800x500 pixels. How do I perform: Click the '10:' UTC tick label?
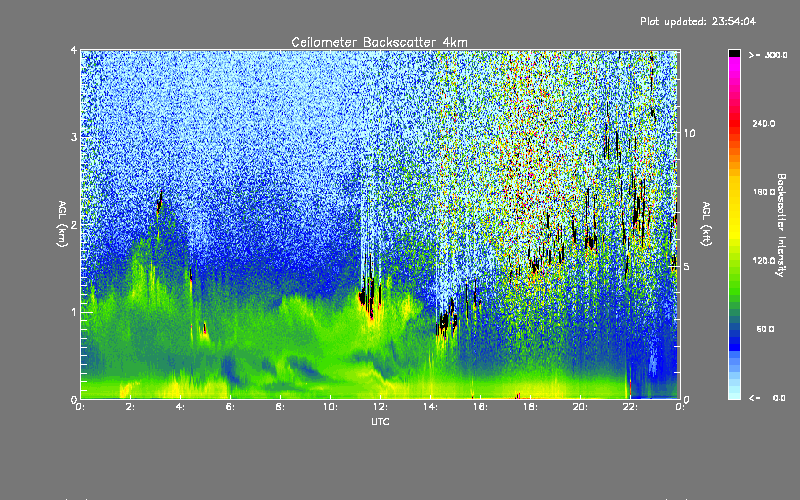coord(330,407)
